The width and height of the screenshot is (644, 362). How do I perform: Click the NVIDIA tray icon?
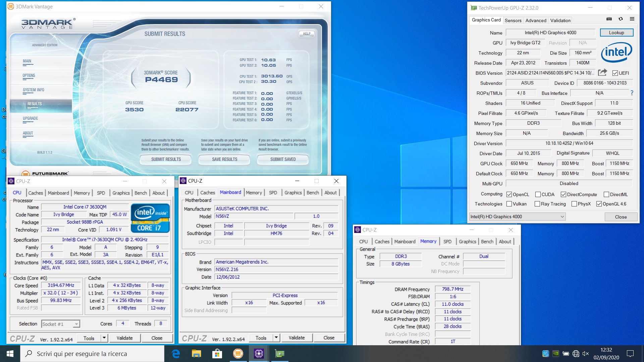pos(556,354)
